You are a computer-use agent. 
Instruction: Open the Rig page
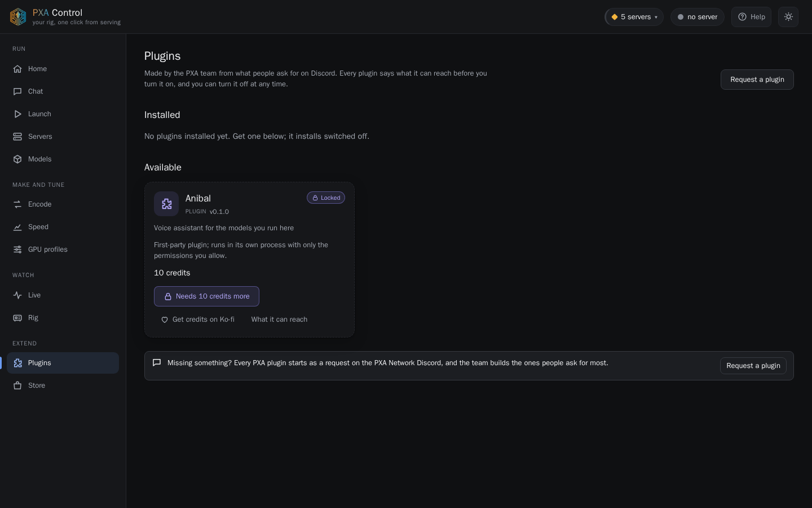[x=63, y=318]
